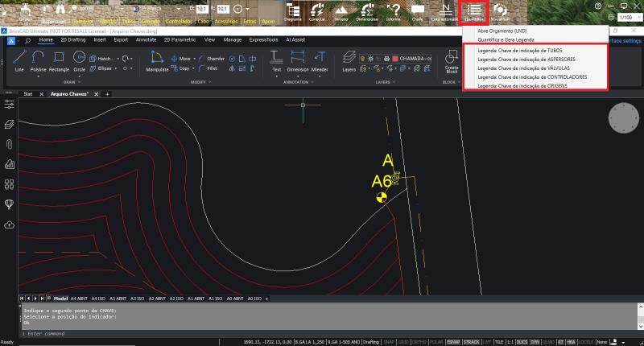Select Abre Orçamento (LND) menu entry
644x346 pixels.
pyautogui.click(x=500, y=30)
